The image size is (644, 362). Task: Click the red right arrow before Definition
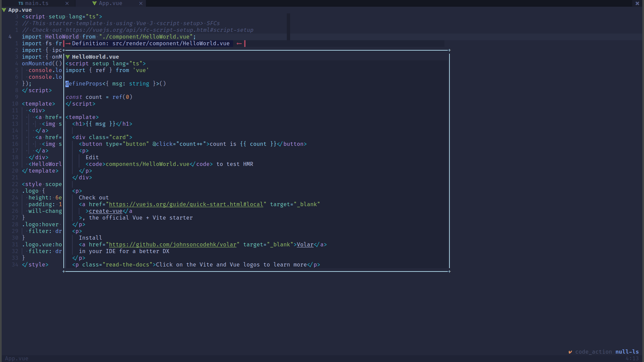(x=68, y=44)
